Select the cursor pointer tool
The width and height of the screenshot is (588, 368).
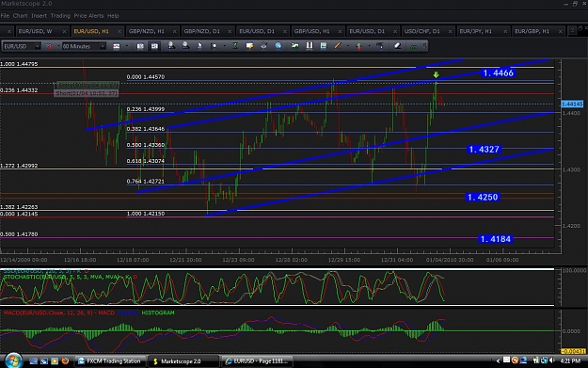(199, 46)
